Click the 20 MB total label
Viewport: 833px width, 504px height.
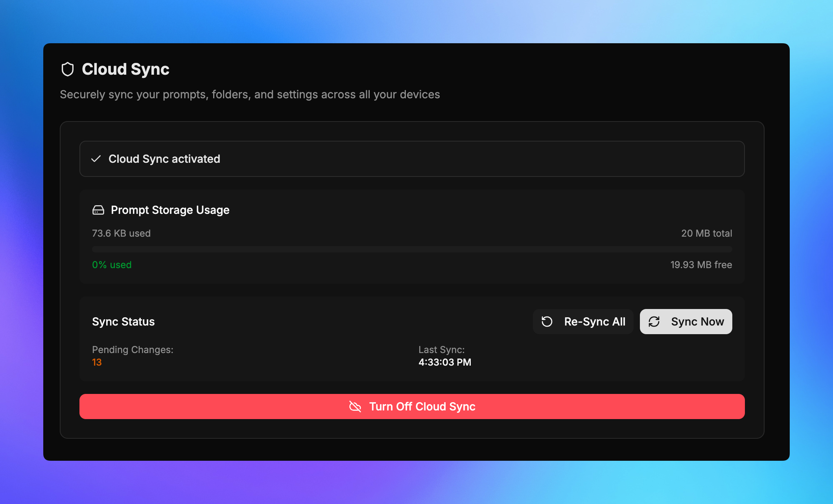pyautogui.click(x=706, y=233)
